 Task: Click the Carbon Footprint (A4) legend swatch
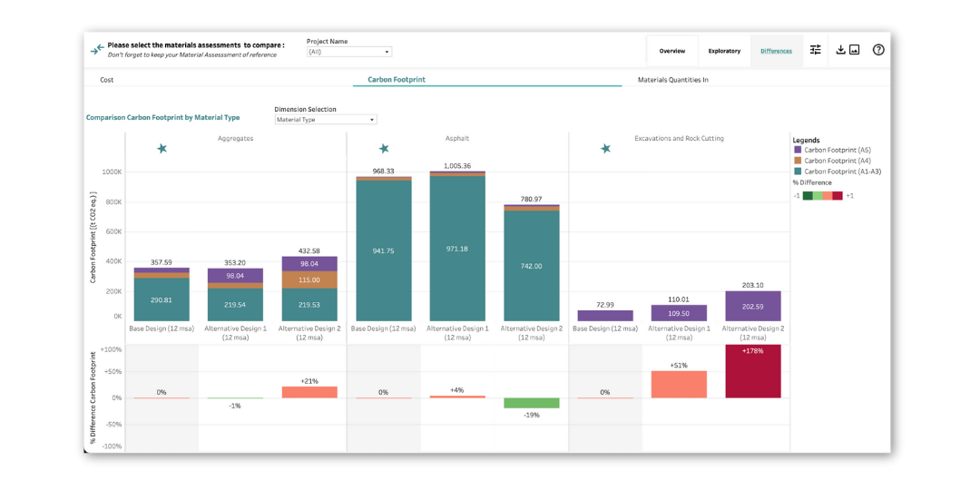[x=798, y=161]
